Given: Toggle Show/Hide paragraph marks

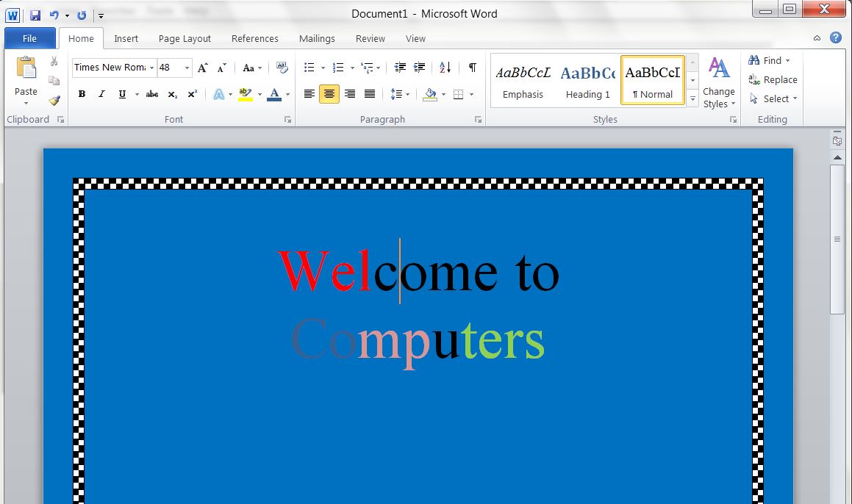Looking at the screenshot, I should pos(472,68).
